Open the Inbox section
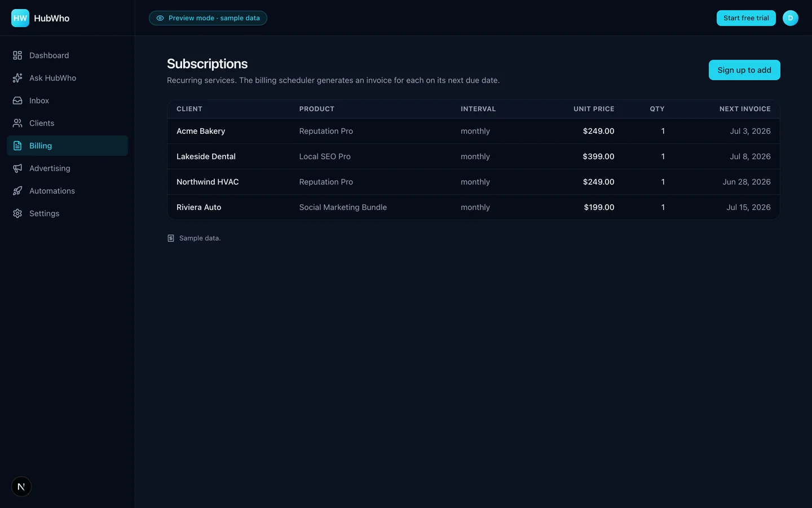This screenshot has width=812, height=508. tap(67, 100)
